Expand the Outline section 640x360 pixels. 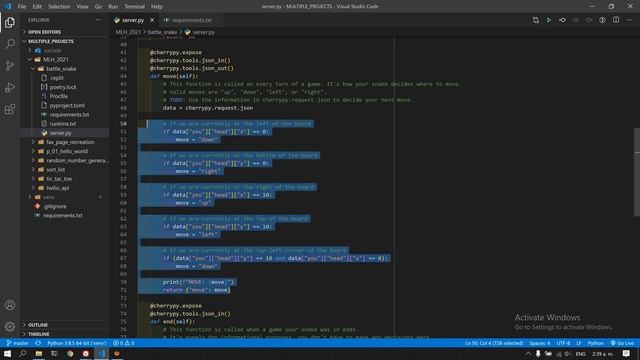pyautogui.click(x=65, y=325)
